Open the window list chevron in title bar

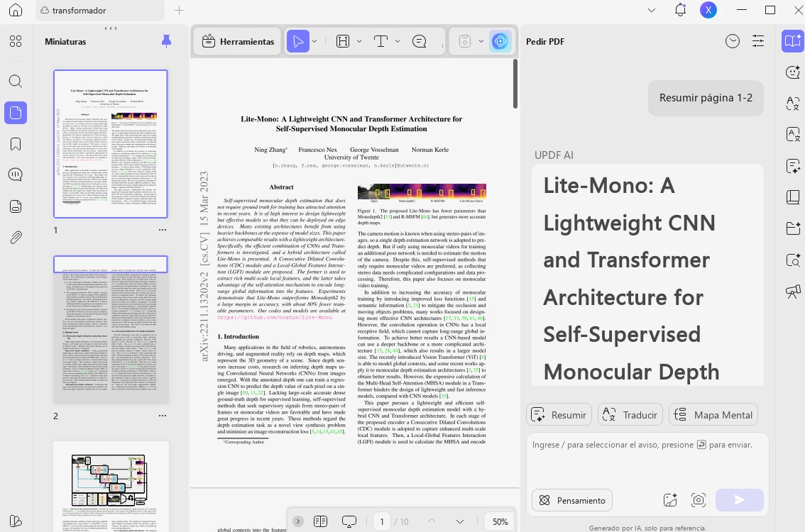click(x=652, y=10)
